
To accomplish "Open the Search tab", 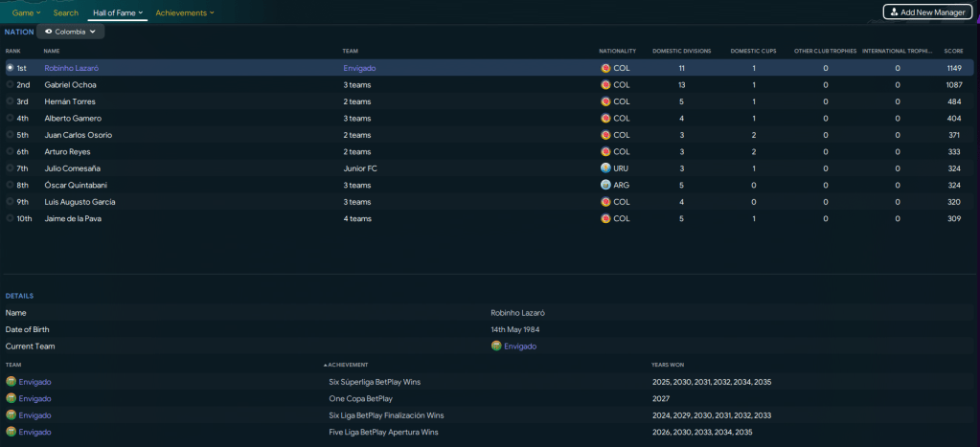I will tap(66, 12).
